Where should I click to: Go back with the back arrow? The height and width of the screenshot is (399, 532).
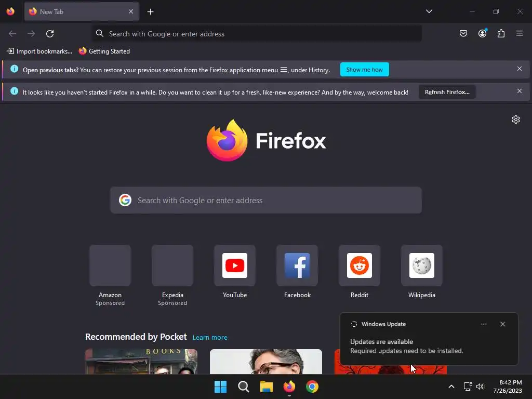click(12, 34)
